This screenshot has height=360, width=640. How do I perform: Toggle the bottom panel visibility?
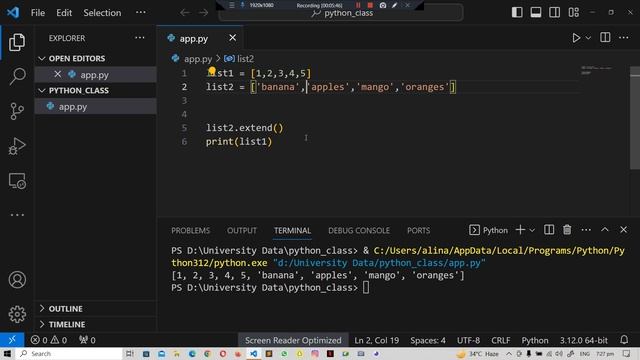point(536,12)
